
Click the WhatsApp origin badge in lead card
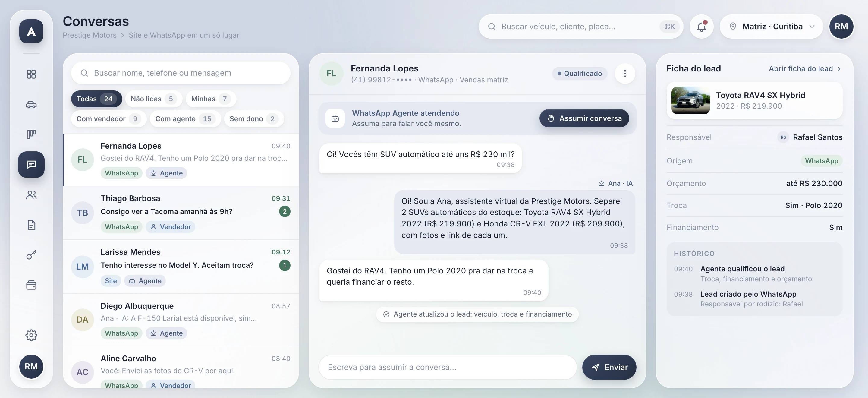[x=822, y=161]
